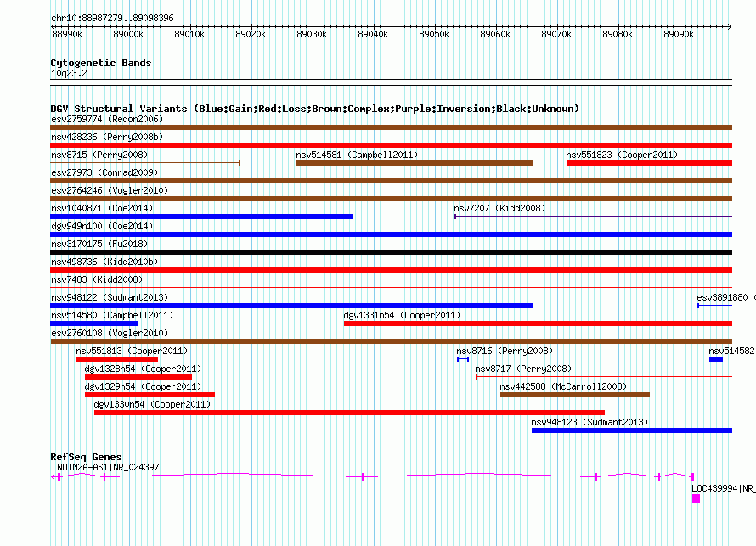The height and width of the screenshot is (546, 756).
Task: Click the nsv948123 (Sudmant2013) blue bar
Action: [632, 431]
